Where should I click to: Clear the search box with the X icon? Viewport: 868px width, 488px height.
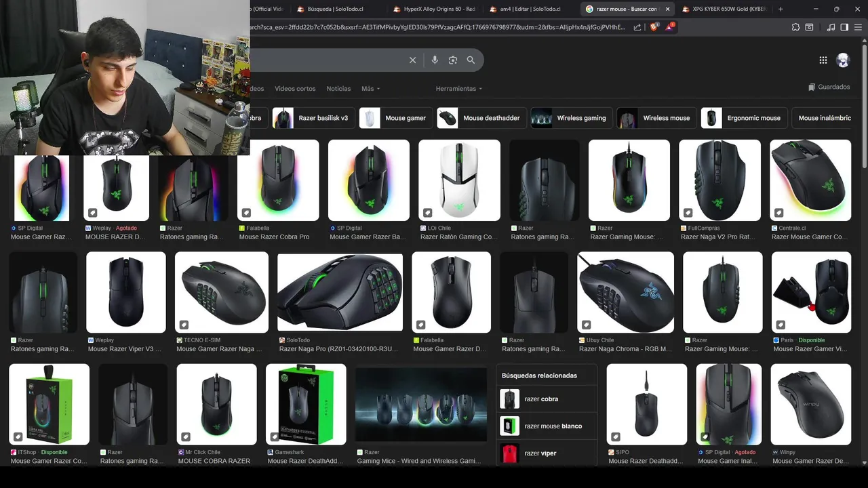(412, 60)
